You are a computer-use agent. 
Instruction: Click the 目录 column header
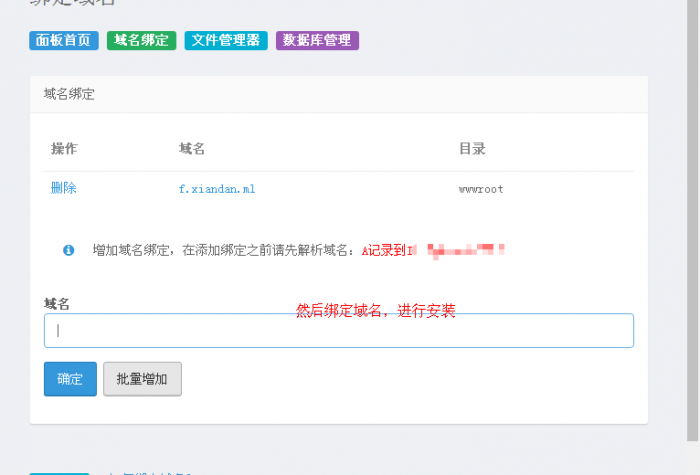coord(472,149)
